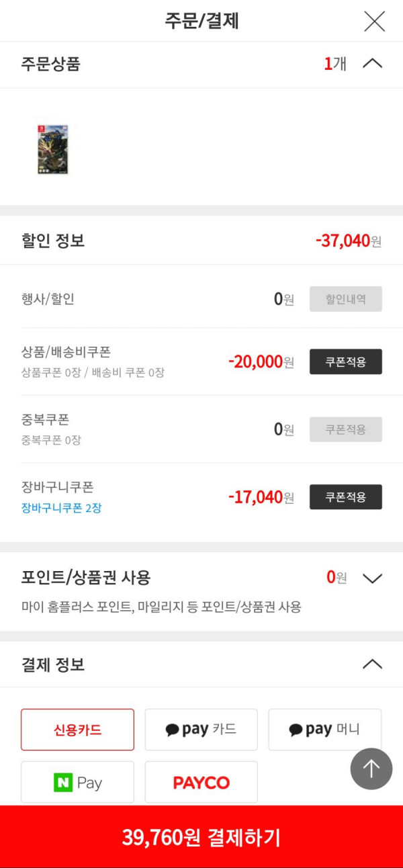Screen dimensions: 403x868
Task: Apply coupon for 상품/배송비쿠폰 row
Action: click(x=346, y=361)
